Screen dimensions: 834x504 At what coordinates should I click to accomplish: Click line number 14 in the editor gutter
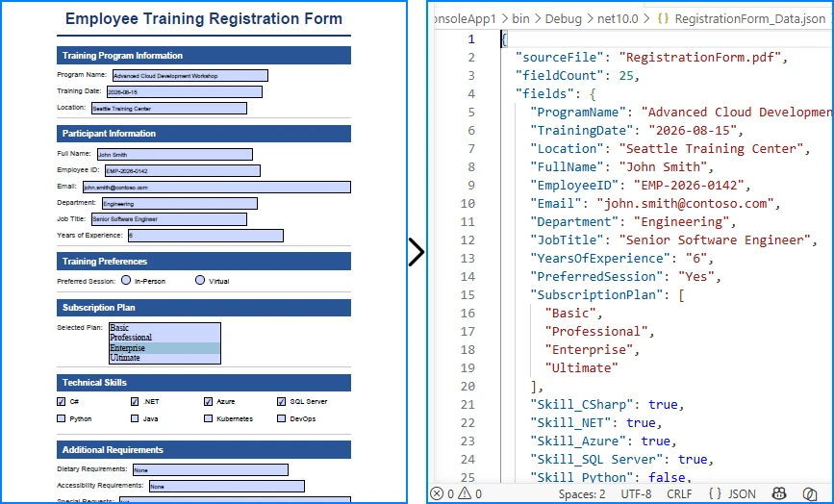(x=468, y=276)
